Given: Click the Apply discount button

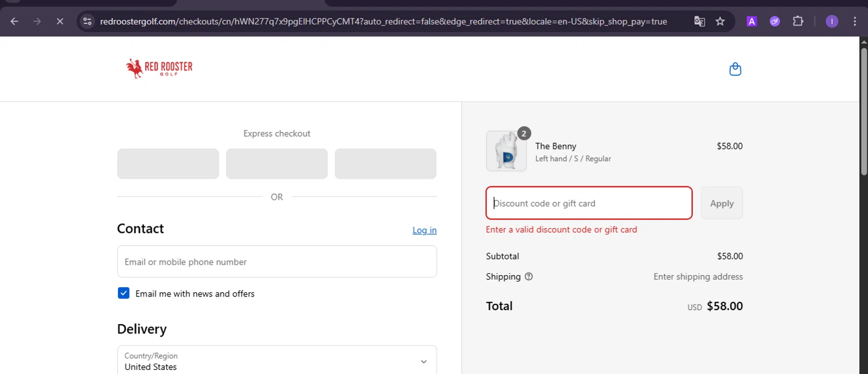Looking at the screenshot, I should 722,203.
